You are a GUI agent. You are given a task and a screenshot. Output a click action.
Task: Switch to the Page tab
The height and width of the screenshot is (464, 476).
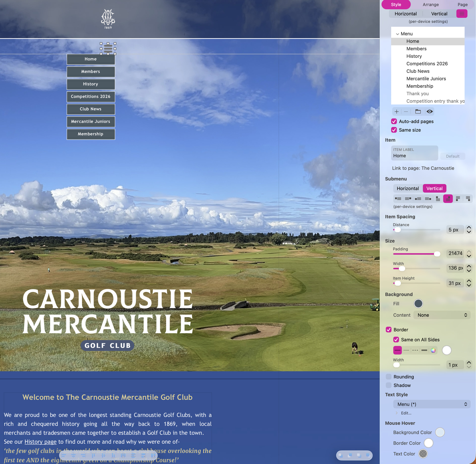[463, 4]
